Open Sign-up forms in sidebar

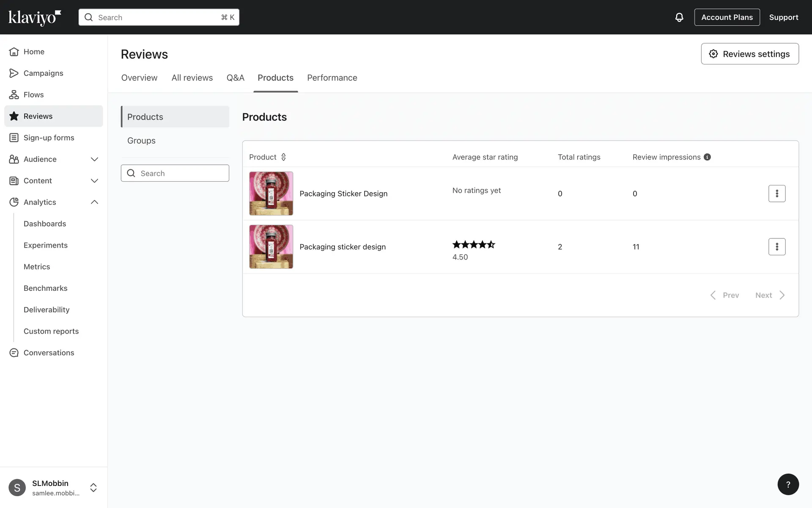49,138
